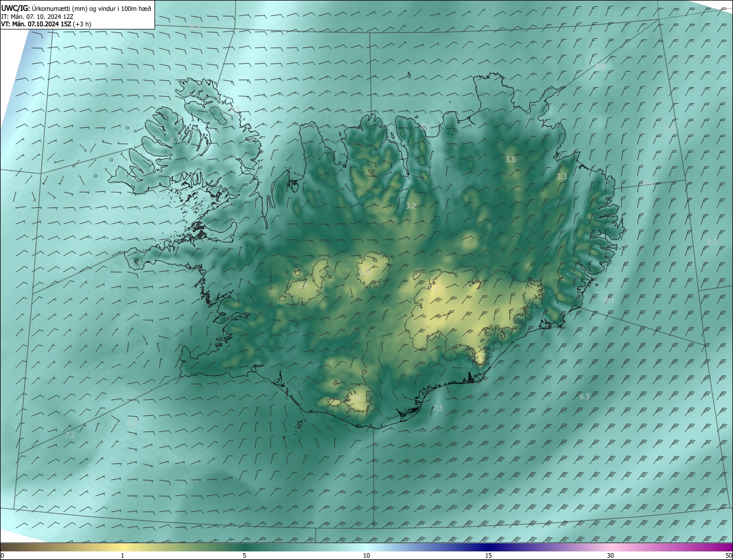
Task: Click the colorbar label 15
Action: 488,556
